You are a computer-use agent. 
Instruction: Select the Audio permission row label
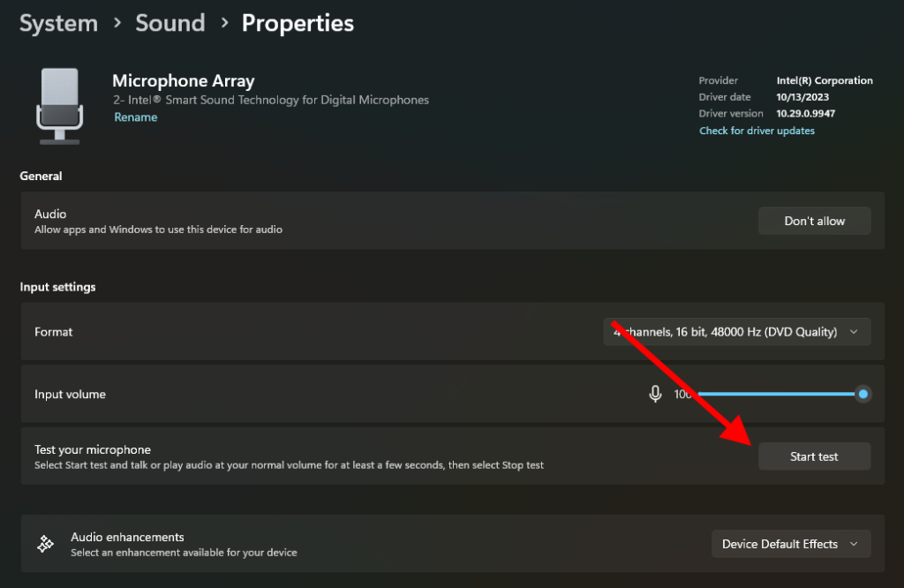click(x=50, y=214)
